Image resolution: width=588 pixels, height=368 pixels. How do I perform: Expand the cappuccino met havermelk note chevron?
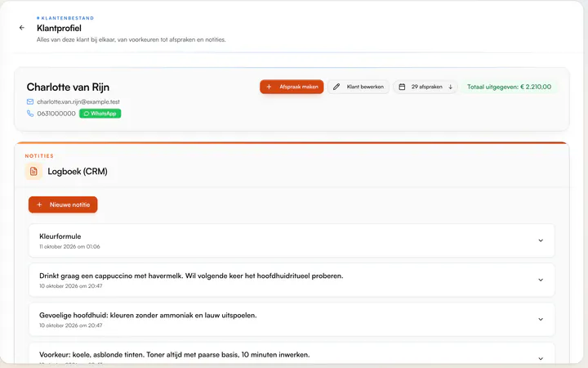[x=541, y=280]
